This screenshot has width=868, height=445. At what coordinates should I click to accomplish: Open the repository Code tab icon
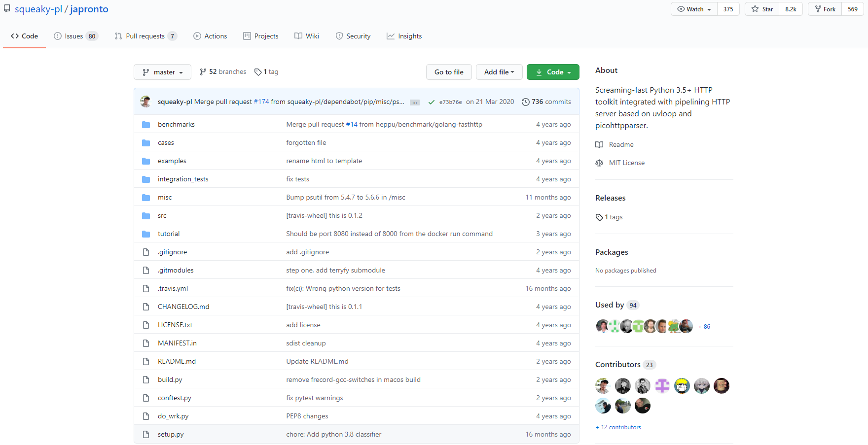coord(14,35)
